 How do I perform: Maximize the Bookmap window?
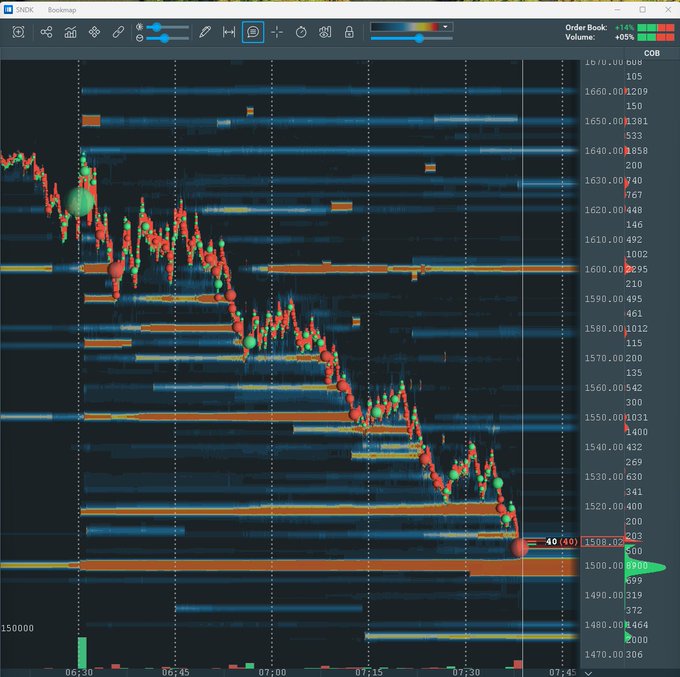point(643,10)
